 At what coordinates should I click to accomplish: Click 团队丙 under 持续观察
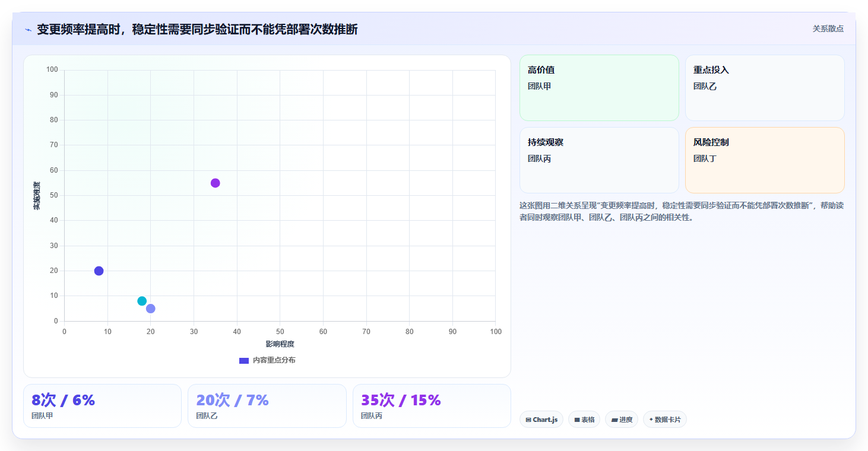[539, 158]
